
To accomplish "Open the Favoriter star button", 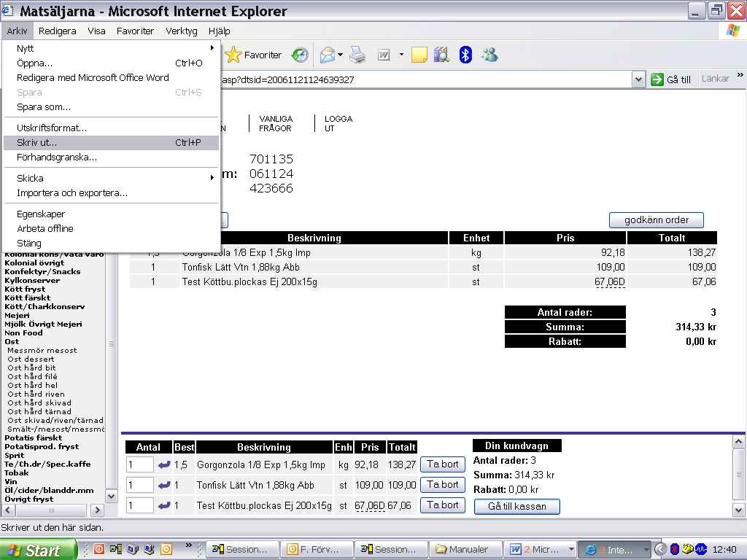I will tap(253, 55).
